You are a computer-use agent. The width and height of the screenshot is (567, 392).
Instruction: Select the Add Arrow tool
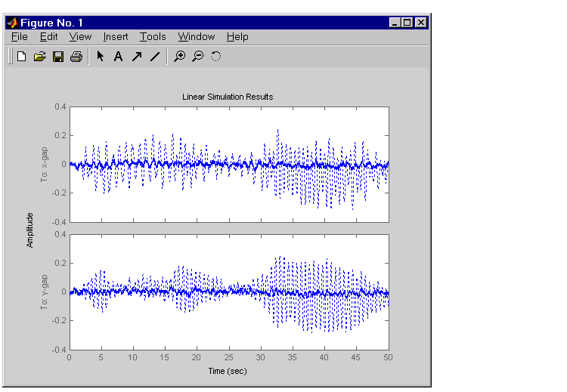click(x=137, y=56)
